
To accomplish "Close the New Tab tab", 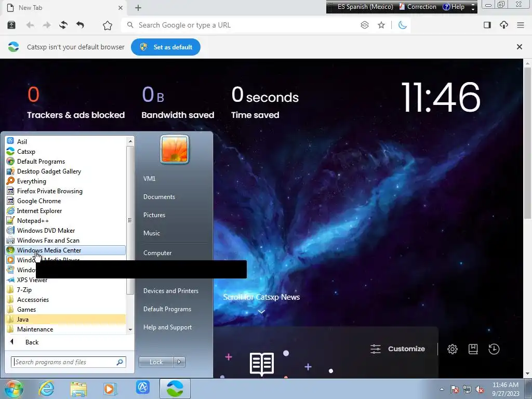I will 121,8.
